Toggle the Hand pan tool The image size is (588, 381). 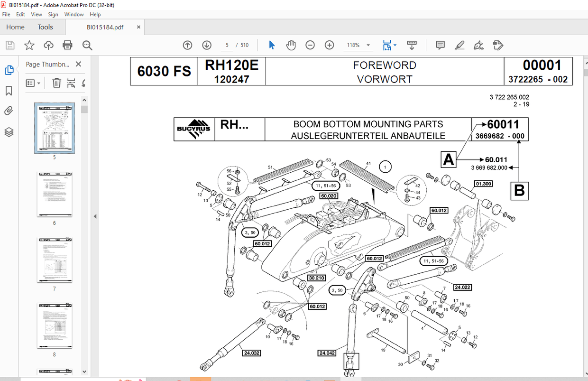coord(291,45)
